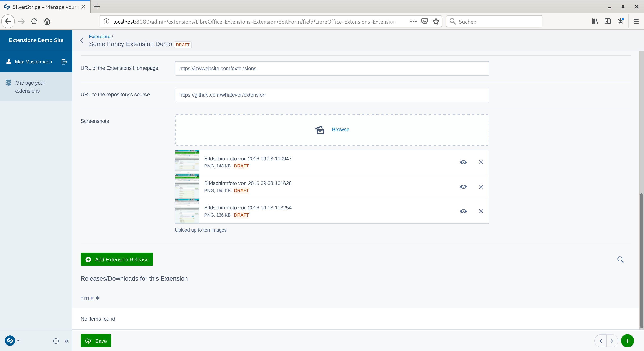The height and width of the screenshot is (351, 644).
Task: Remove screenshot 103254 with the X
Action: tap(481, 211)
